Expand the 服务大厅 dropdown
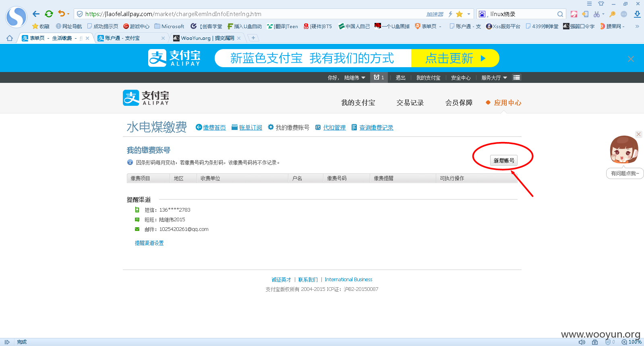The image size is (644, 346). click(494, 78)
